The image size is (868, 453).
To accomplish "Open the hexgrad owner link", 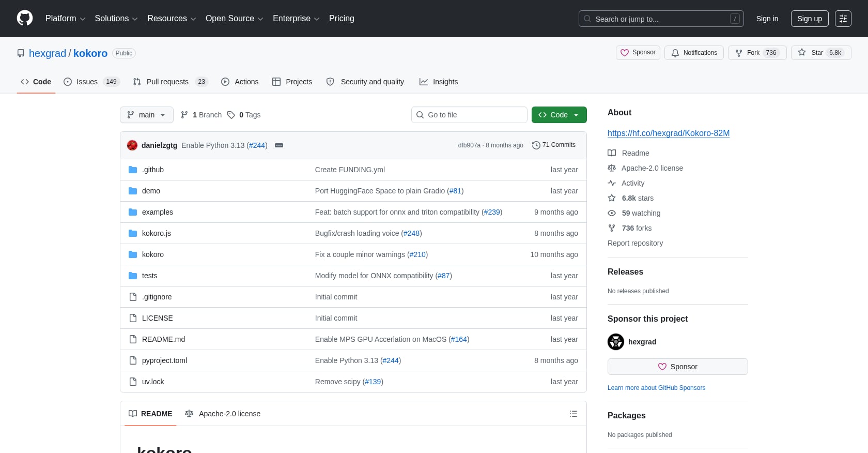I will (48, 53).
